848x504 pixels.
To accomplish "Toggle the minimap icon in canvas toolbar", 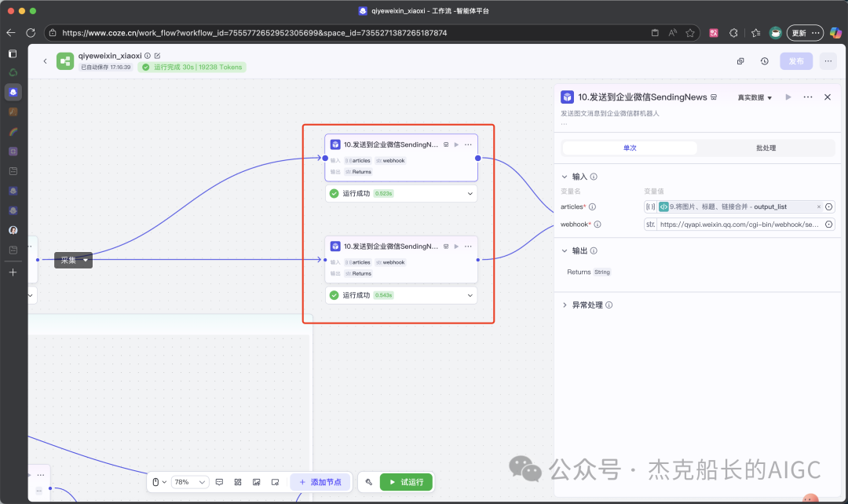I will [276, 482].
